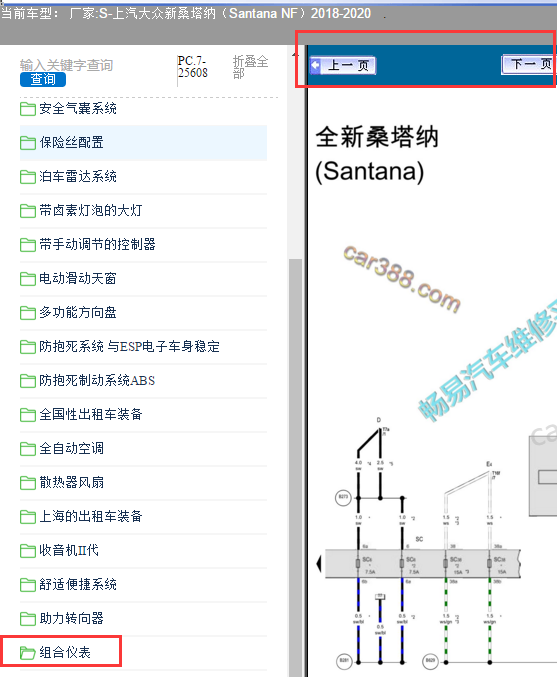Select 防抱死系统 与ESP电子车身稳定 entry text
This screenshot has width=557, height=677.
[x=130, y=346]
